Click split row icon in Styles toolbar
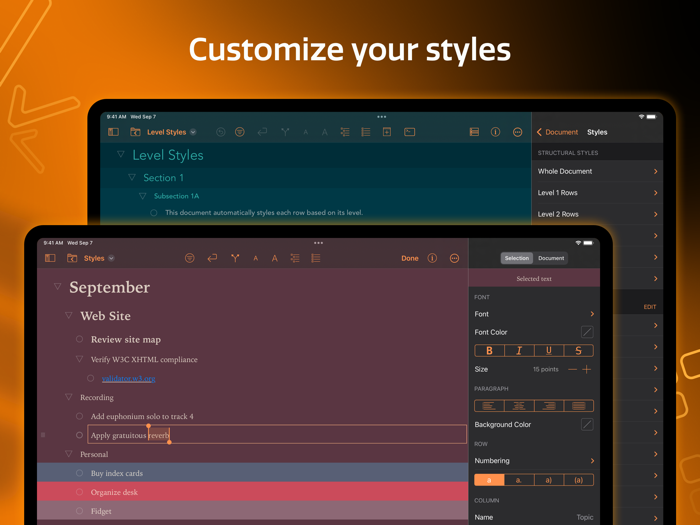The image size is (700, 525). [x=235, y=258]
